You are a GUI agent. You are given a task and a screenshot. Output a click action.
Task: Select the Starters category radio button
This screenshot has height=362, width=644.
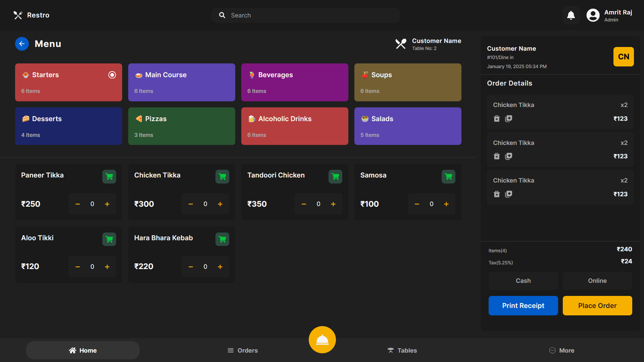[x=112, y=75]
